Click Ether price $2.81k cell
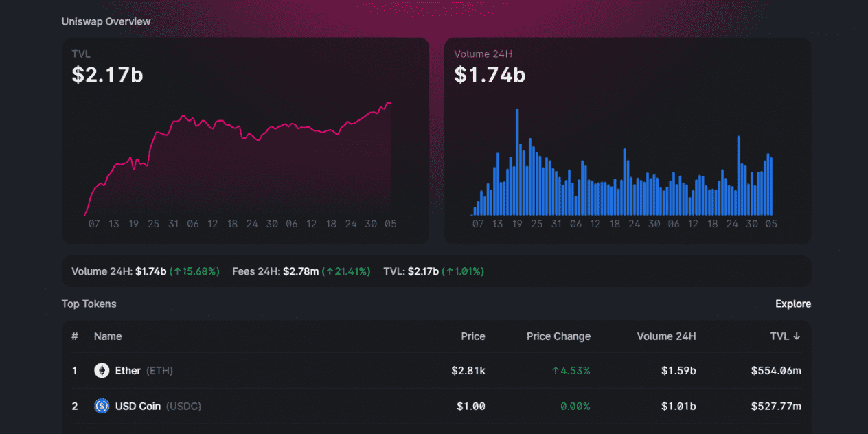 (x=468, y=371)
